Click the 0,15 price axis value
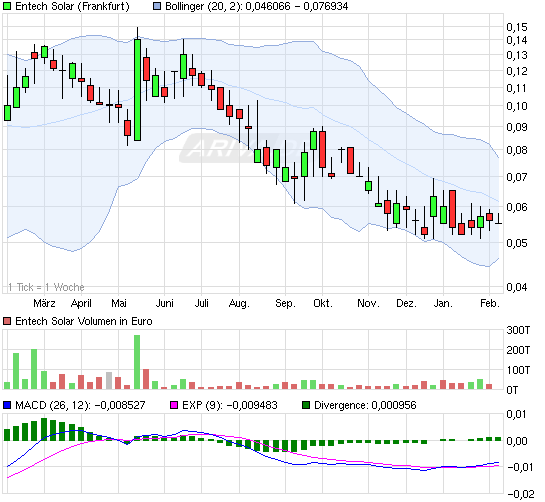Screen dimensions: 545x502 coord(517,27)
